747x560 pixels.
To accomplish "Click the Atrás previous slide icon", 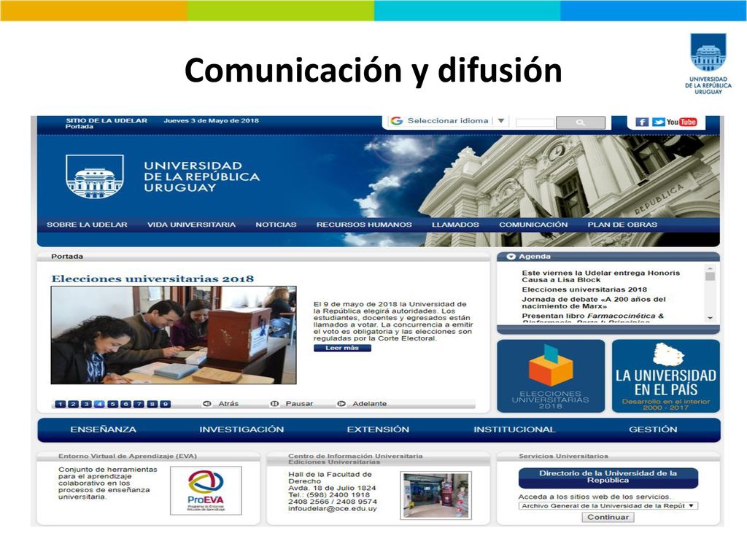I will [x=206, y=403].
